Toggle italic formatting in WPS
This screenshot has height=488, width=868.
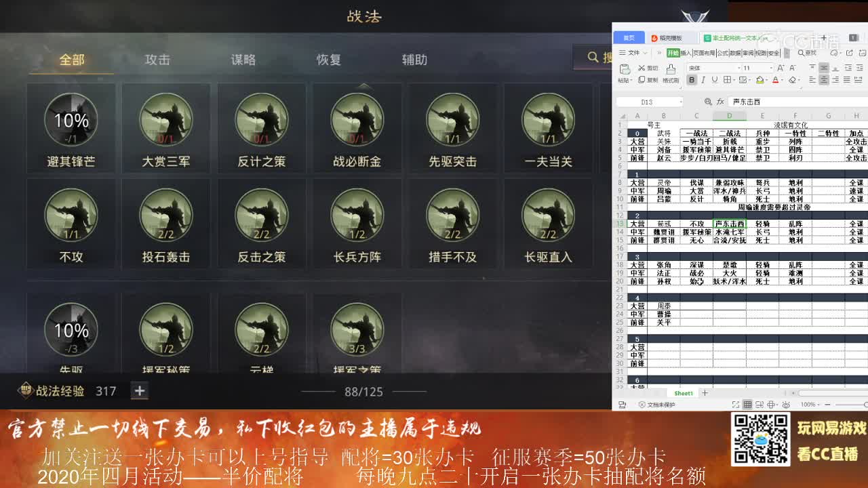[x=703, y=80]
